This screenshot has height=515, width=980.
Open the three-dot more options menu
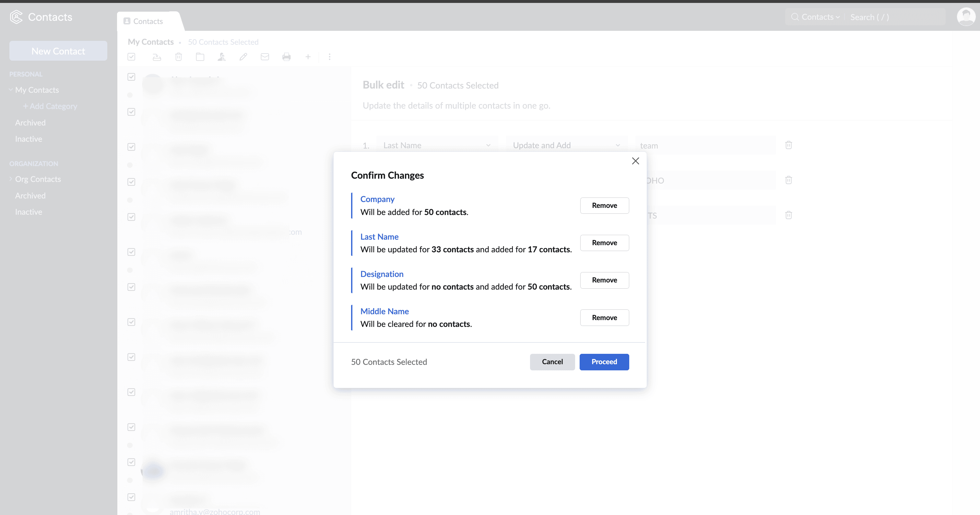[329, 57]
